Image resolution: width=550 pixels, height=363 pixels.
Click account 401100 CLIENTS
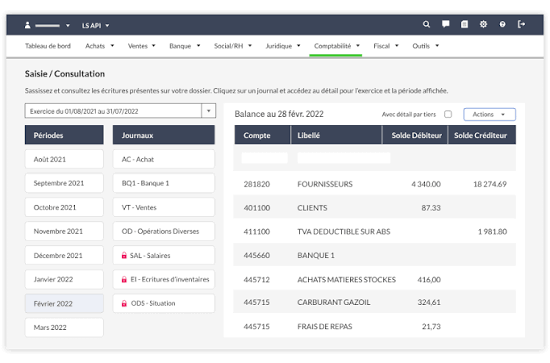click(375, 208)
